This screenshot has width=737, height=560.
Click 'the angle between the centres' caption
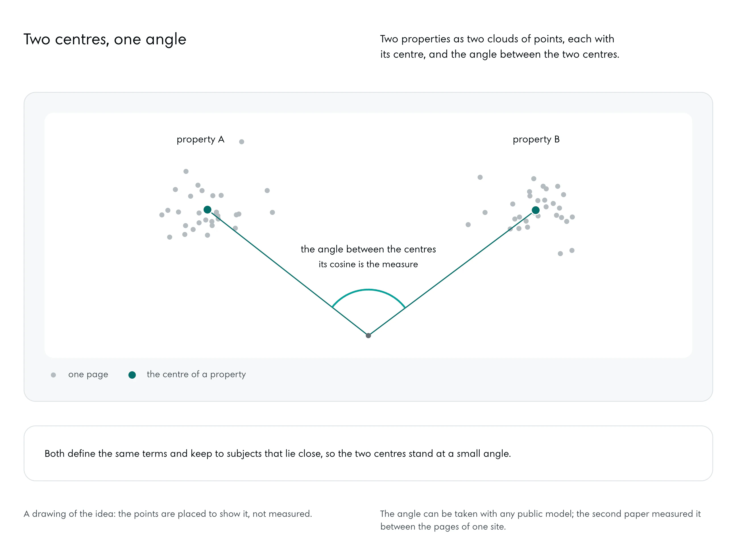coord(368,249)
